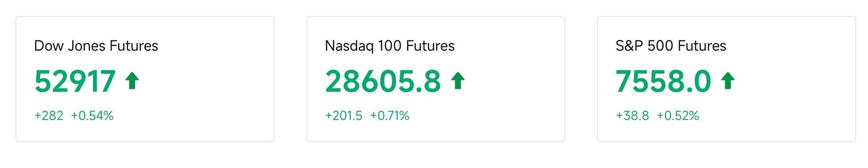868x168 pixels.
Task: Open the S&P 500 Futures title
Action: [x=671, y=46]
